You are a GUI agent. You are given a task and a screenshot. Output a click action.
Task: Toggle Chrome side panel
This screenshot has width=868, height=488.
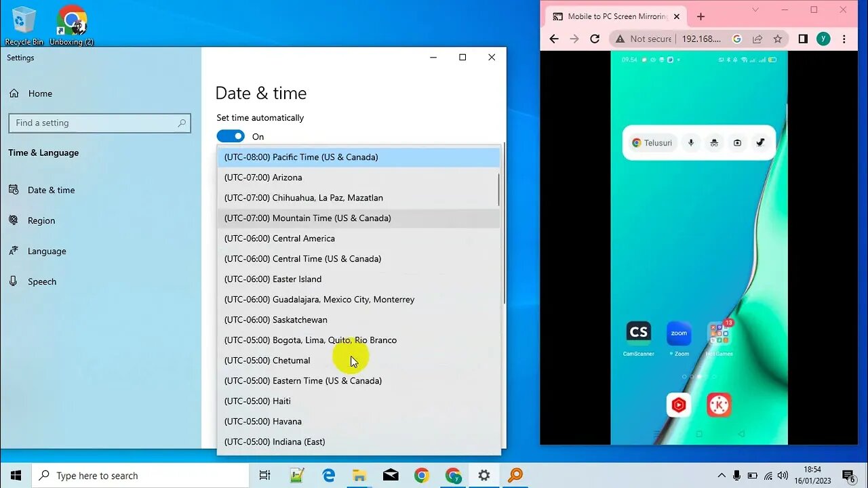pyautogui.click(x=803, y=39)
